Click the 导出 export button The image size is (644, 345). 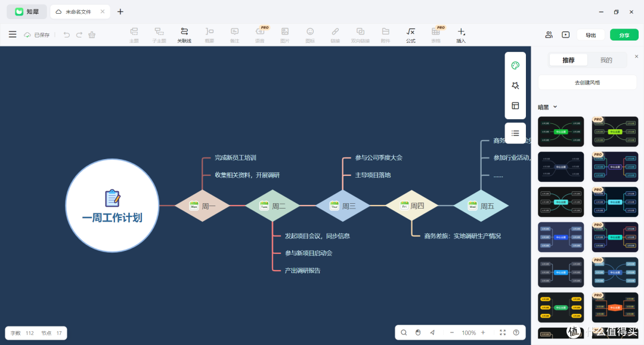[590, 35]
